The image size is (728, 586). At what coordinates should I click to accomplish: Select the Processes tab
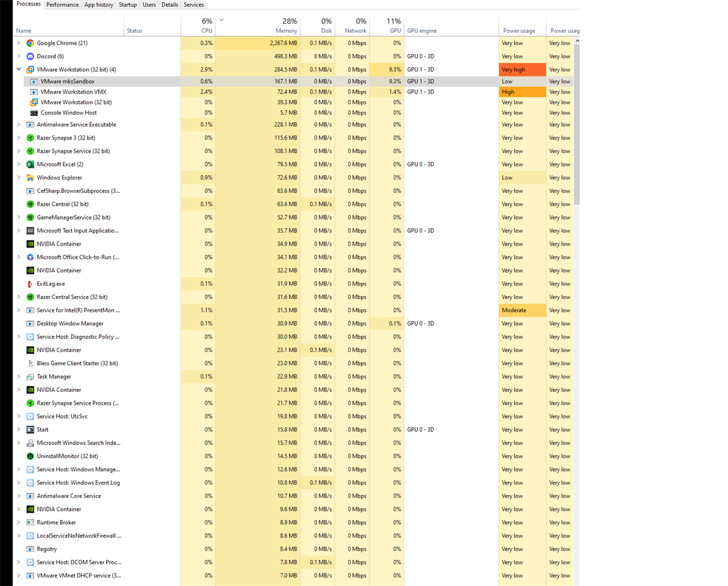29,4
